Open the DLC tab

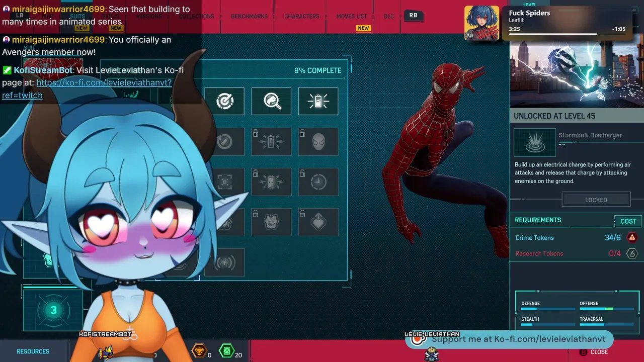[x=389, y=16]
